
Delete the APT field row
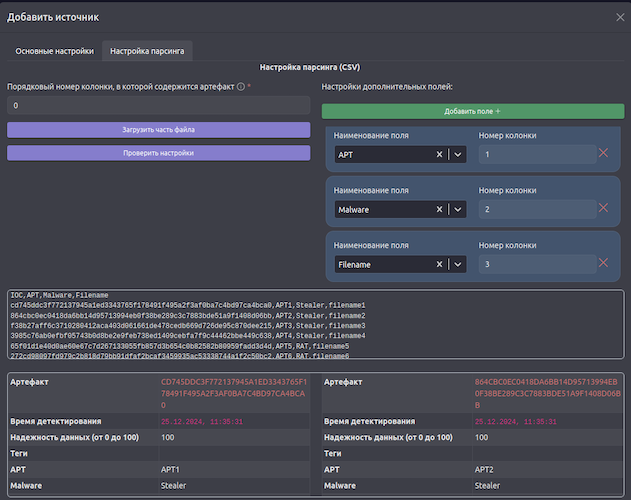(603, 153)
